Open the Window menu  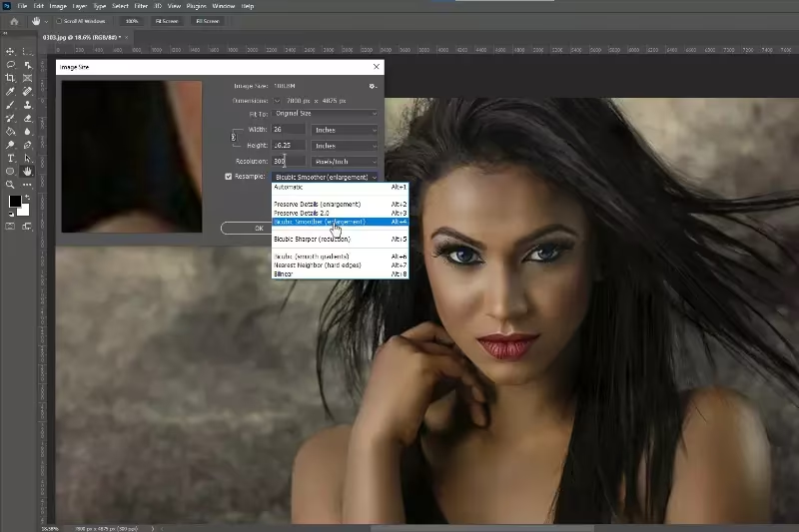tap(223, 6)
